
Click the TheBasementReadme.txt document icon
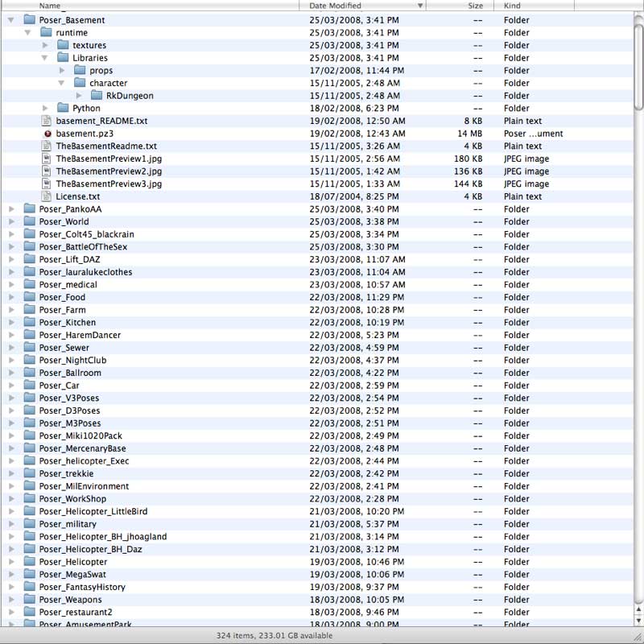47,146
